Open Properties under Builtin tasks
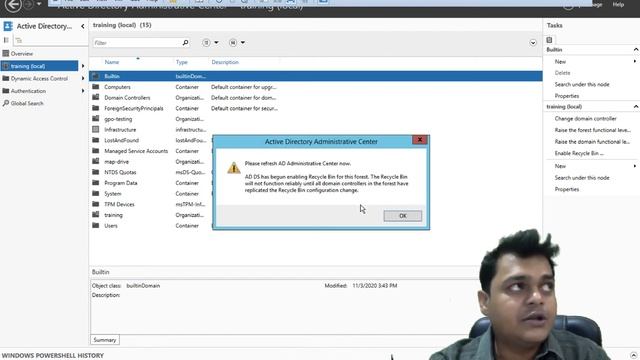The image size is (640, 360). 567,96
